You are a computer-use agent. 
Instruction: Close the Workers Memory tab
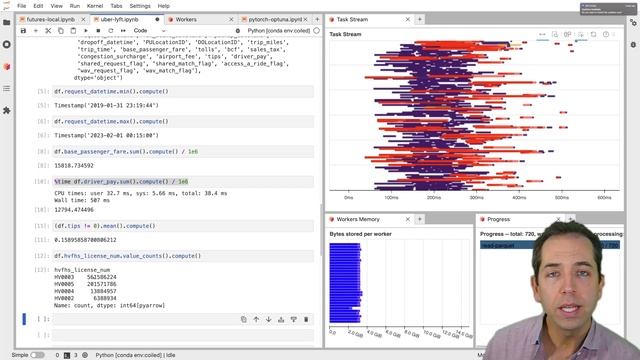click(x=407, y=219)
